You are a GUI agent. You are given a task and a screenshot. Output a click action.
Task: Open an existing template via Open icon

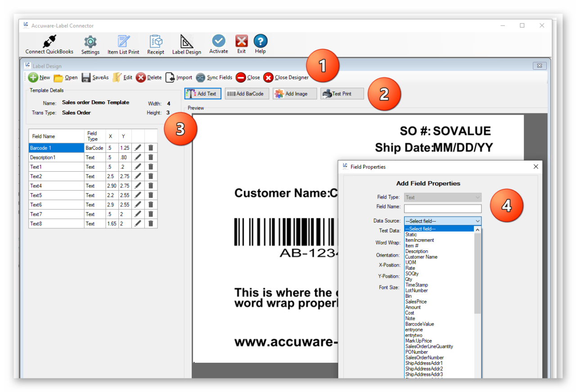(x=65, y=77)
